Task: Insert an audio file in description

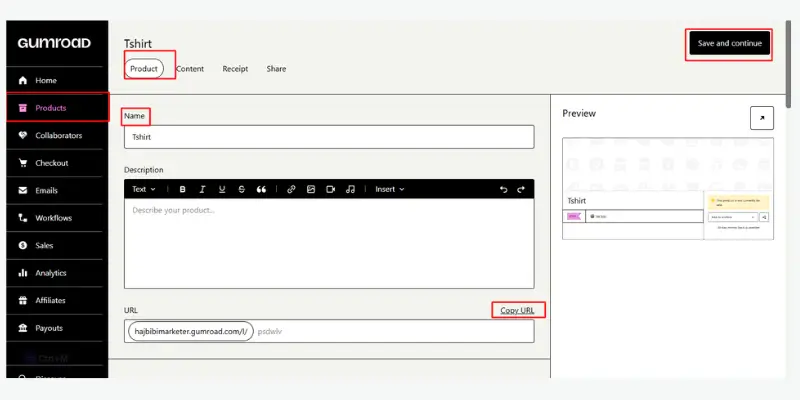Action: click(350, 189)
